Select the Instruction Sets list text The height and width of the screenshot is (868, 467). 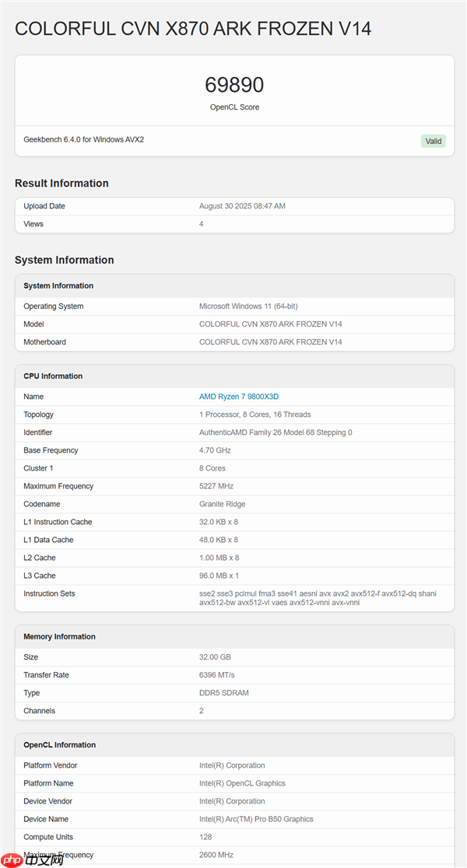(318, 598)
